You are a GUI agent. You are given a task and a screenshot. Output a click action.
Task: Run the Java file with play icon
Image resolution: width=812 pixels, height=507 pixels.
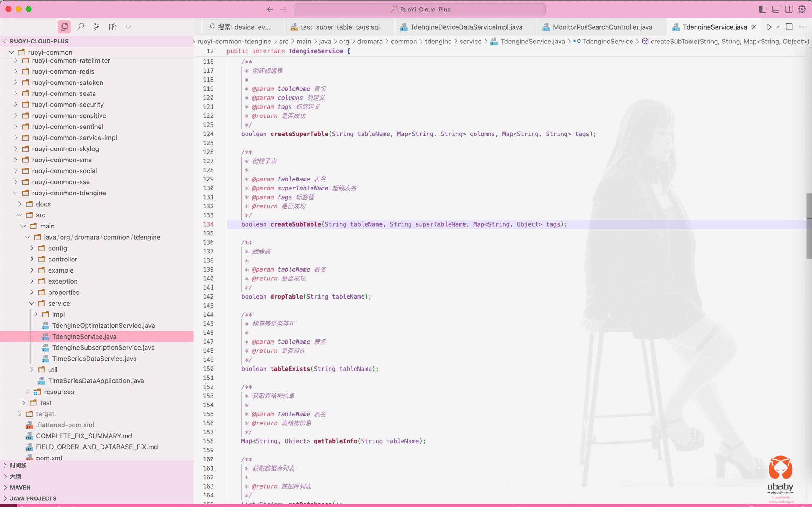[769, 27]
